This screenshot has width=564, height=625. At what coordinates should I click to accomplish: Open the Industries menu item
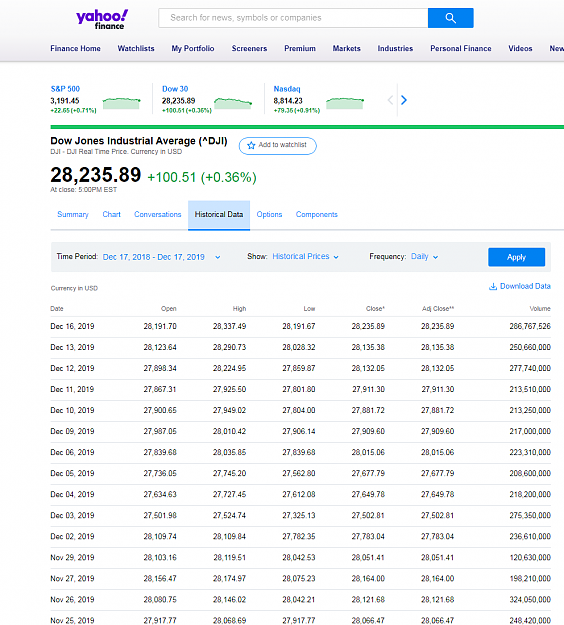pyautogui.click(x=395, y=49)
